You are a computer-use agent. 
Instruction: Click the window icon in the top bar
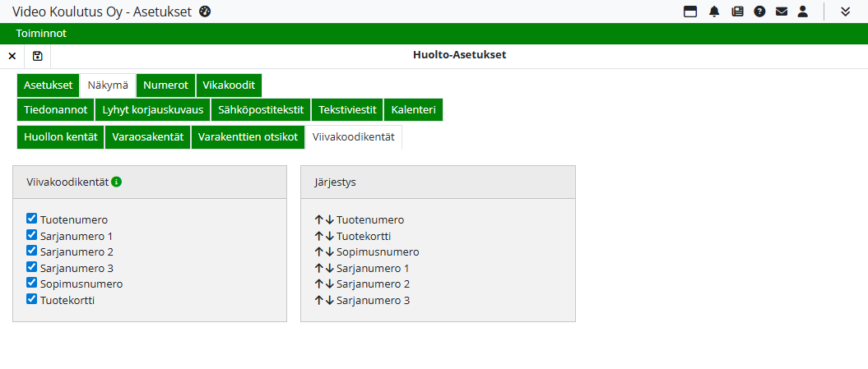pos(691,12)
